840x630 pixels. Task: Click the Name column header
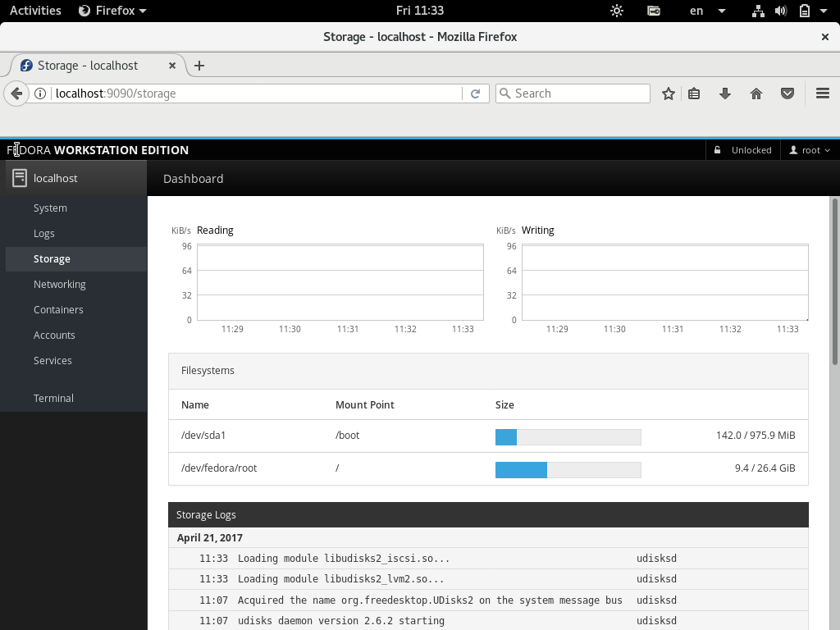[x=195, y=405]
